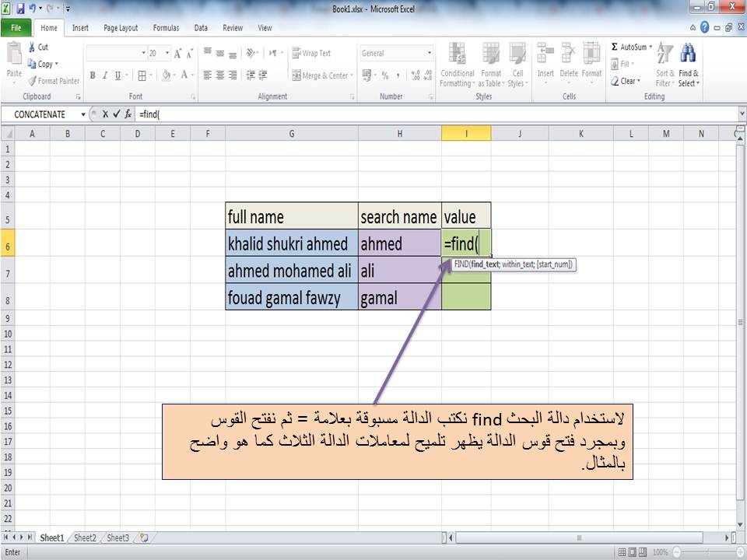Click the insert new worksheet icon

pos(143,537)
